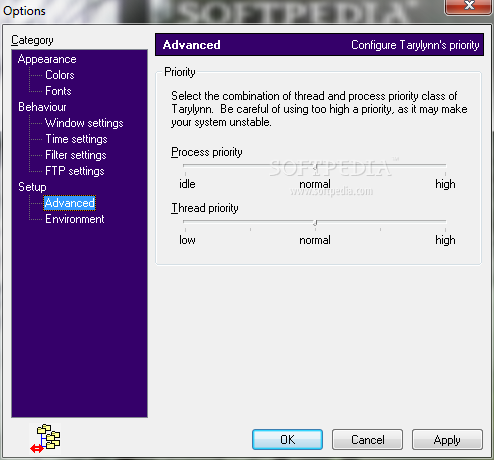Screen dimensions: 494x460
Task: Open the Fonts settings page
Action: (x=58, y=91)
